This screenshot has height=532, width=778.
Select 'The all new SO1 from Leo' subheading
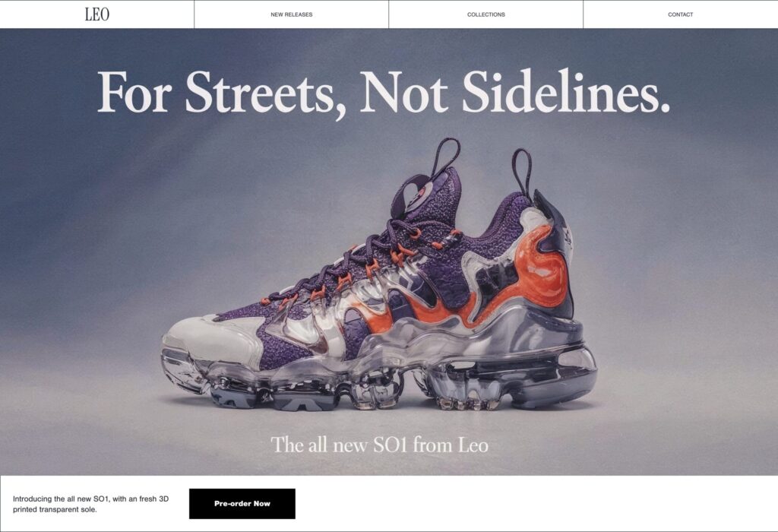[x=380, y=445]
